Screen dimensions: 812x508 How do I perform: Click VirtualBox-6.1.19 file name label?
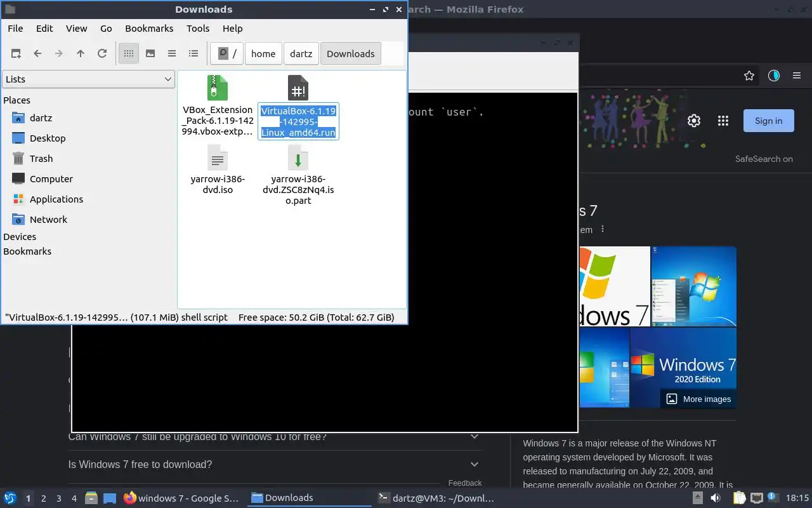tap(298, 121)
